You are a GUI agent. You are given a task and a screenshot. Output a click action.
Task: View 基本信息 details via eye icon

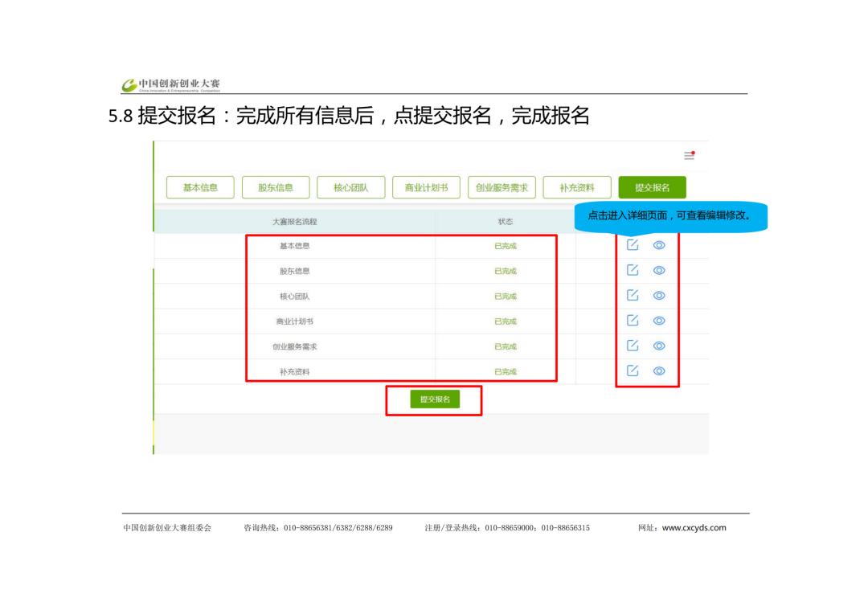pos(659,245)
